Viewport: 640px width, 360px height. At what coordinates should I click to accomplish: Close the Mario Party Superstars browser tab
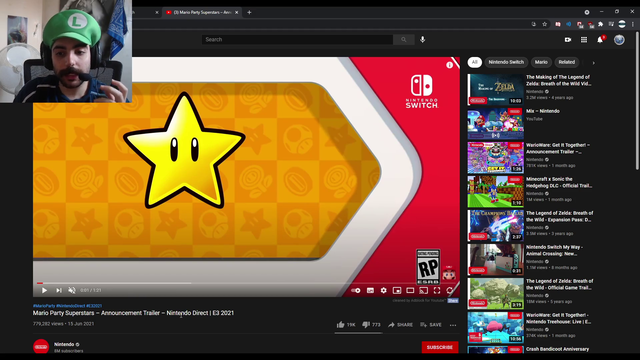click(x=236, y=13)
